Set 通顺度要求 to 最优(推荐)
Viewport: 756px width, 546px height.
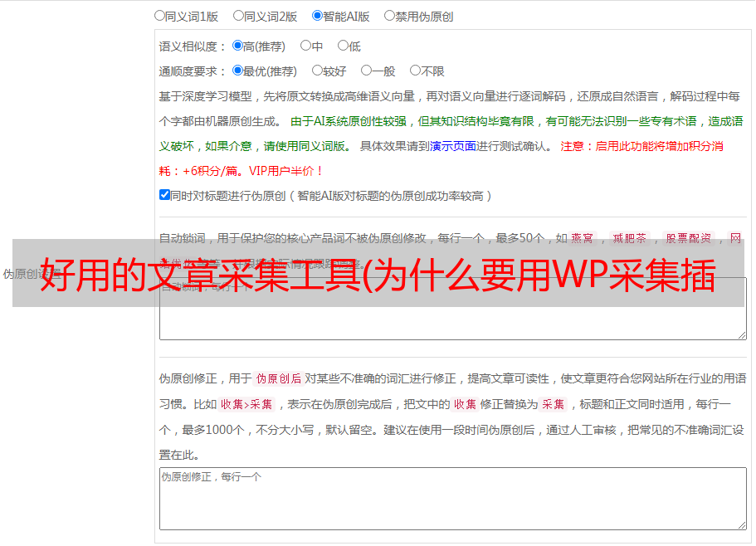[237, 71]
